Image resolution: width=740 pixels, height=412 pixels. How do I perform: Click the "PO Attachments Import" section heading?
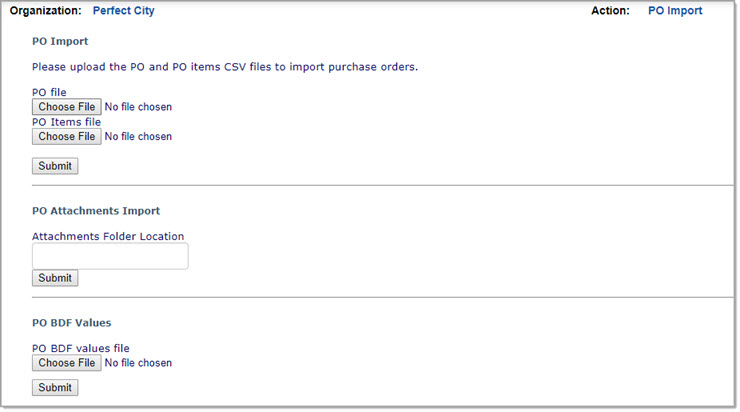tap(96, 211)
